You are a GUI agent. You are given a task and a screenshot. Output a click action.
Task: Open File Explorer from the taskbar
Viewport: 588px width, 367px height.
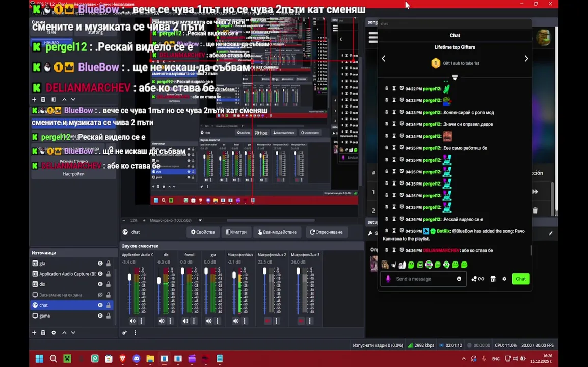[150, 359]
